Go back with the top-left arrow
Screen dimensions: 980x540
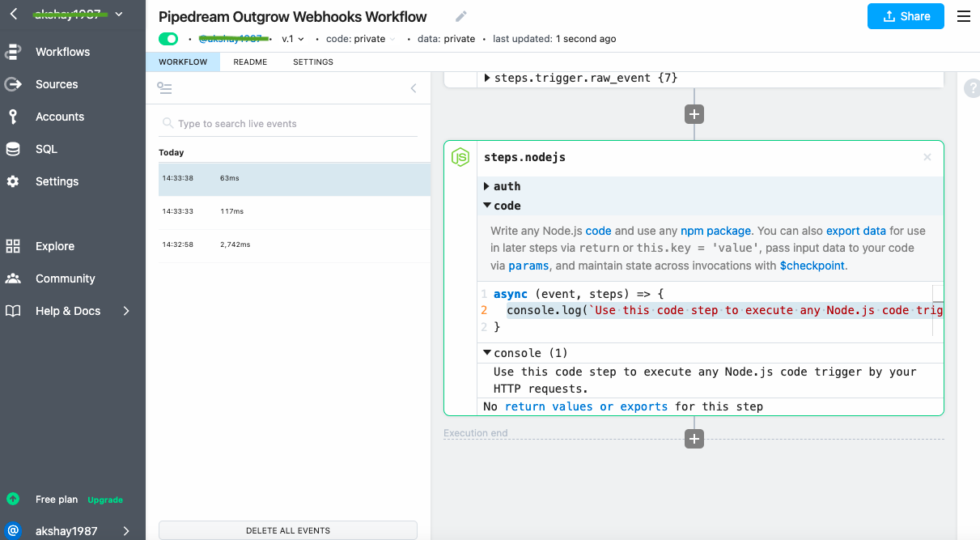pyautogui.click(x=14, y=14)
